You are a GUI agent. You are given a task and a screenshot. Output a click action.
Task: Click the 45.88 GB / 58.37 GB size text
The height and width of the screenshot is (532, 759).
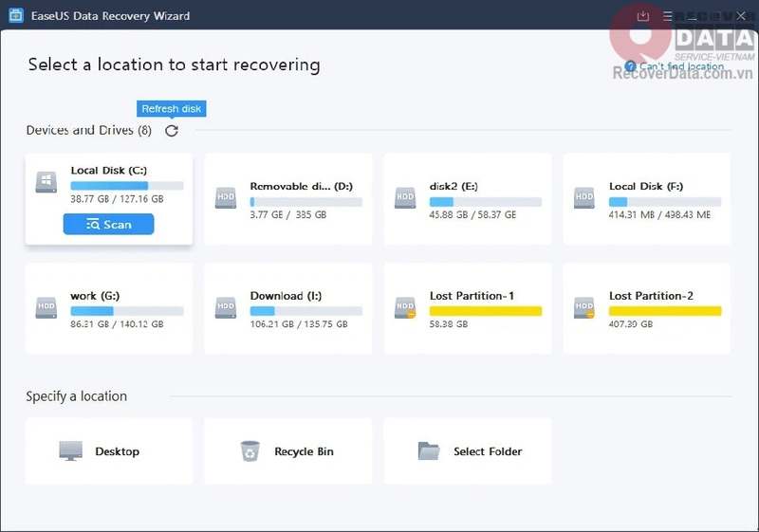tap(472, 214)
